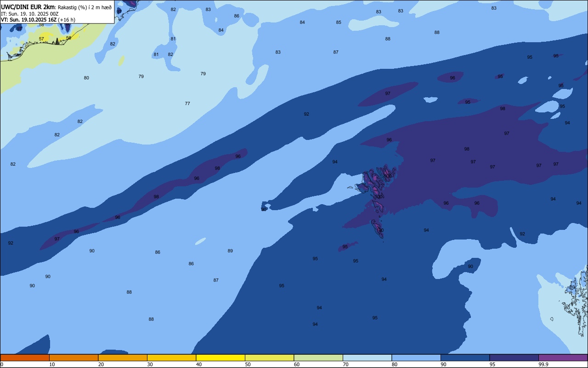Click the 10–20 orange legend swatch

coord(73,357)
